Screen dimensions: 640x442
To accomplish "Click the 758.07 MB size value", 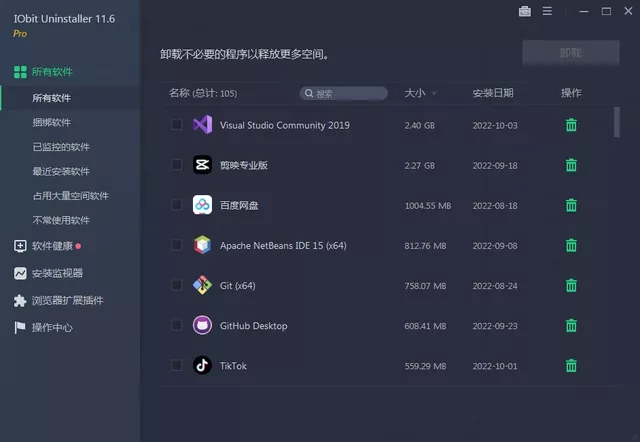I will (x=425, y=286).
